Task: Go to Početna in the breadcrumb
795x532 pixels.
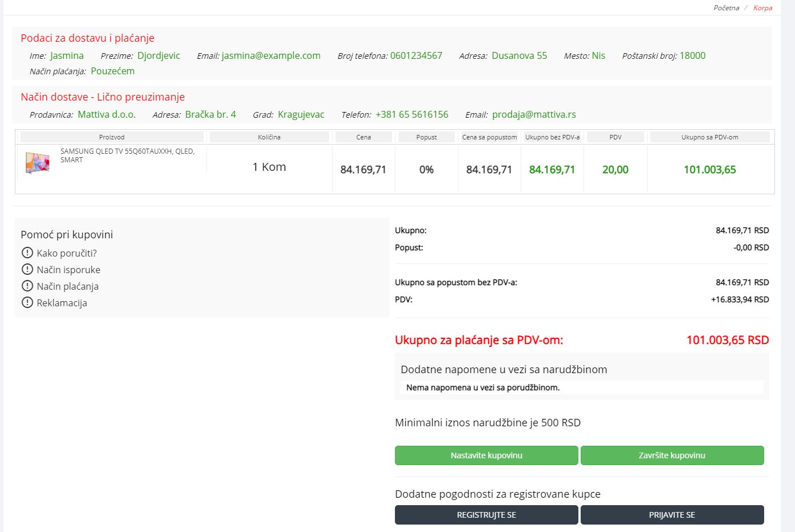Action: [x=726, y=8]
